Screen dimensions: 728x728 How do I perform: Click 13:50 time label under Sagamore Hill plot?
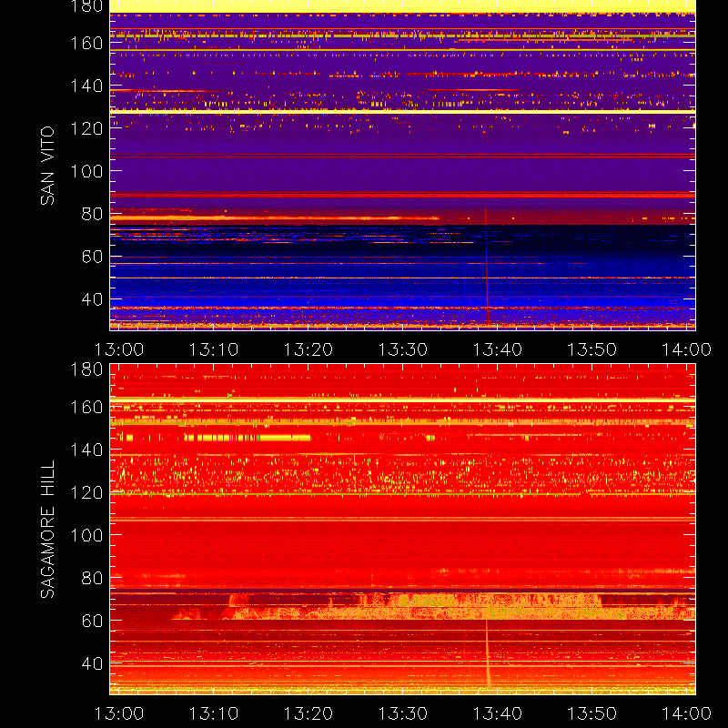pos(592,713)
